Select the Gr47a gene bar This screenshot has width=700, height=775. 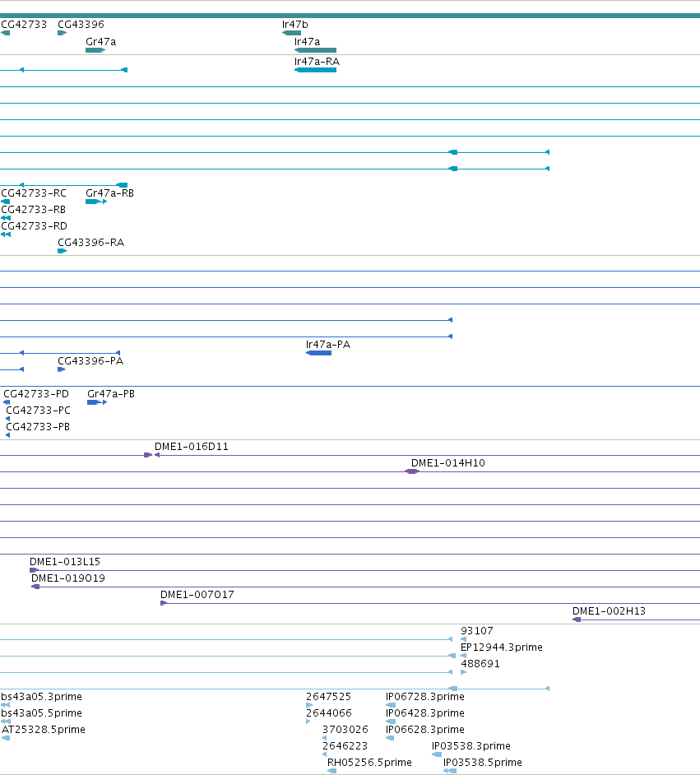(x=95, y=50)
